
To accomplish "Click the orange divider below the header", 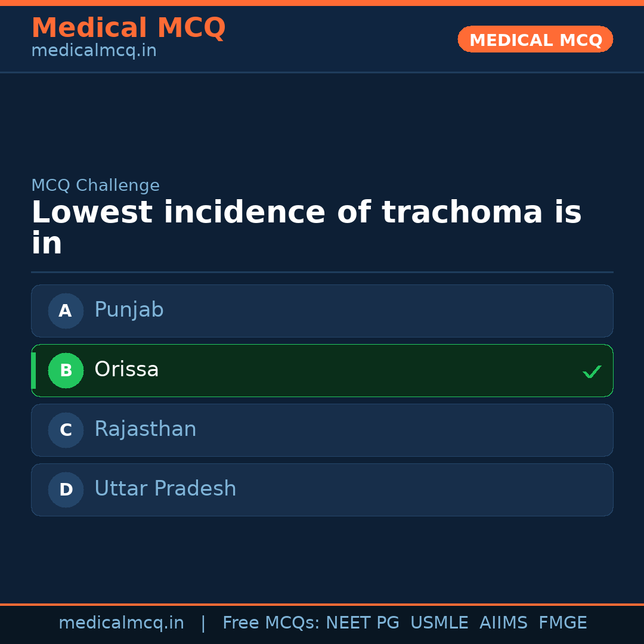I will [322, 73].
